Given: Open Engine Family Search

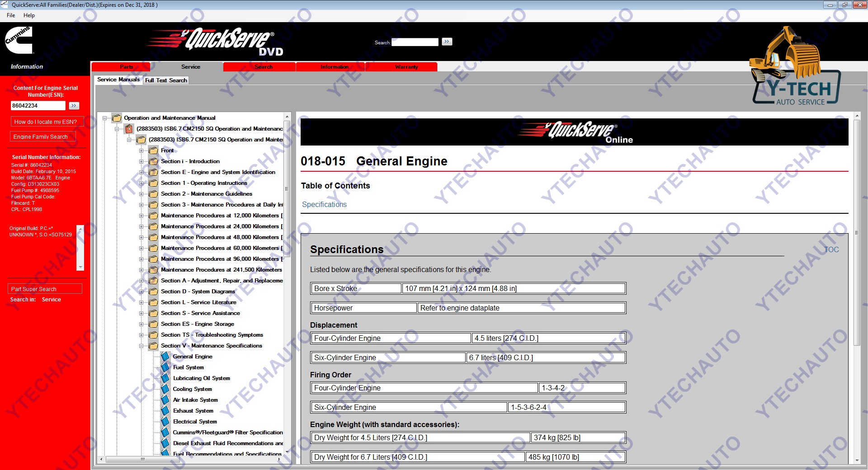Looking at the screenshot, I should pos(42,136).
